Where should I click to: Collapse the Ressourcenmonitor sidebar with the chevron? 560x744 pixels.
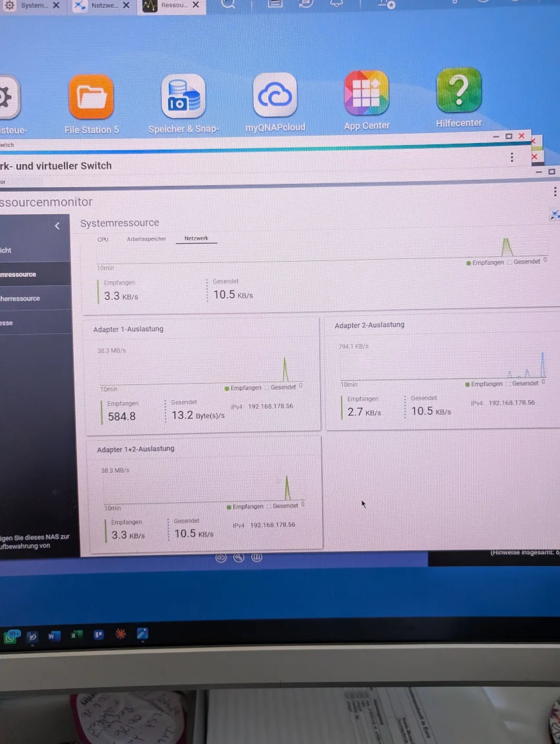pyautogui.click(x=57, y=226)
